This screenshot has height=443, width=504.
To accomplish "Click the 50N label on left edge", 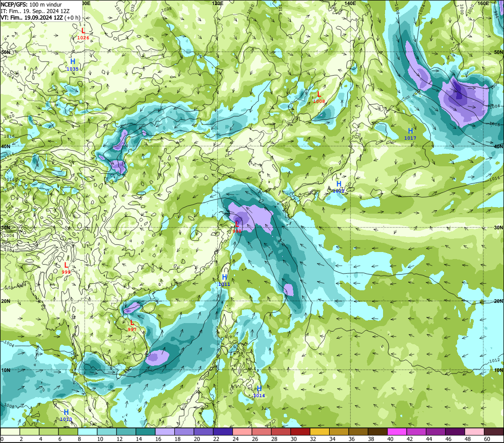I will point(6,52).
